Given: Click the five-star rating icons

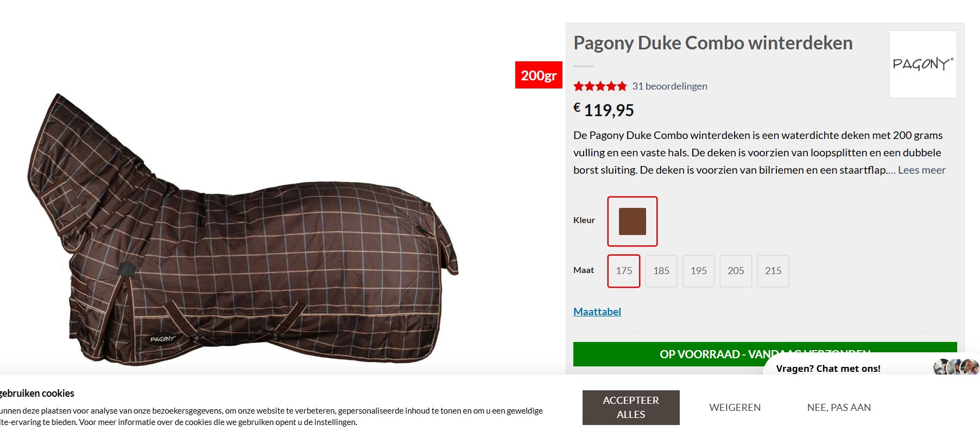Looking at the screenshot, I should (600, 86).
